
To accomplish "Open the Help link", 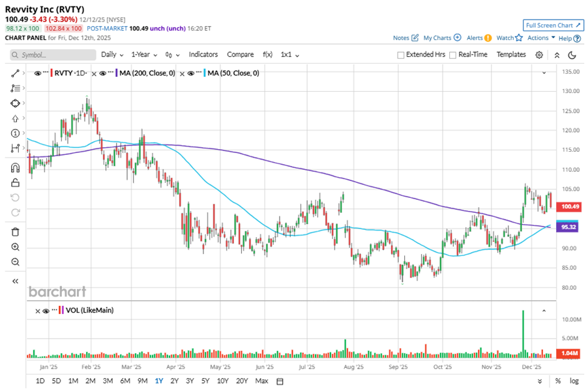I will pyautogui.click(x=570, y=38).
